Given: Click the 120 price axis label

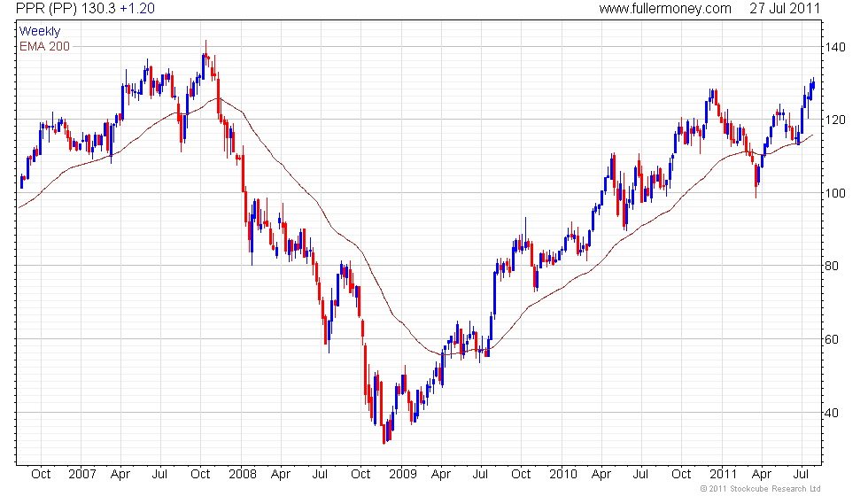Looking at the screenshot, I should coord(835,120).
